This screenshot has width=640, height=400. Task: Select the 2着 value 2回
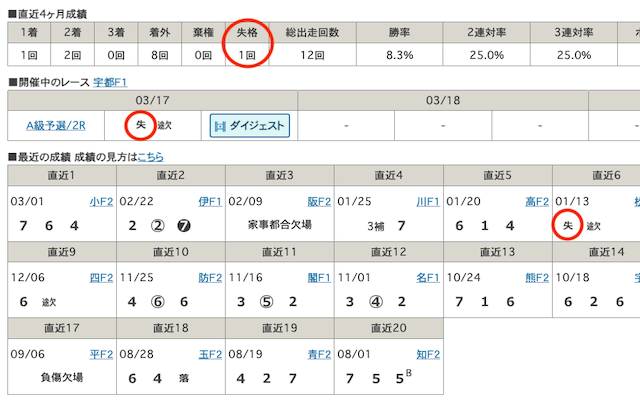click(72, 55)
